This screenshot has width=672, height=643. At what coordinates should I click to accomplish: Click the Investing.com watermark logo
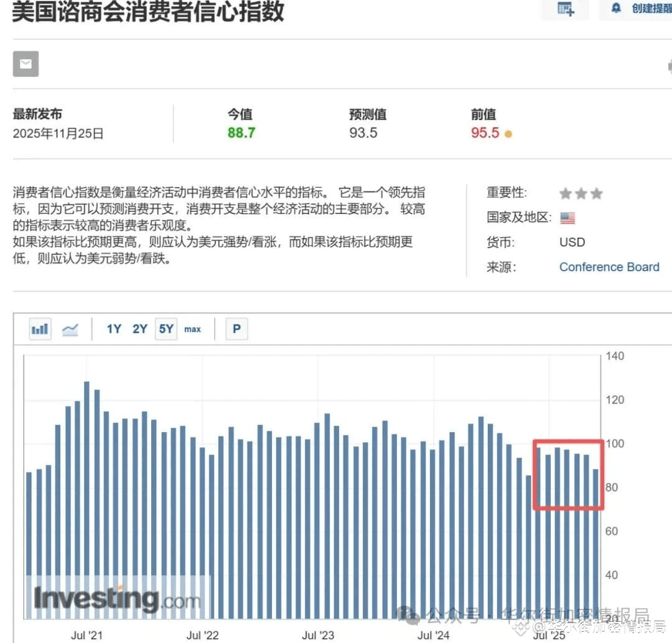point(112,598)
